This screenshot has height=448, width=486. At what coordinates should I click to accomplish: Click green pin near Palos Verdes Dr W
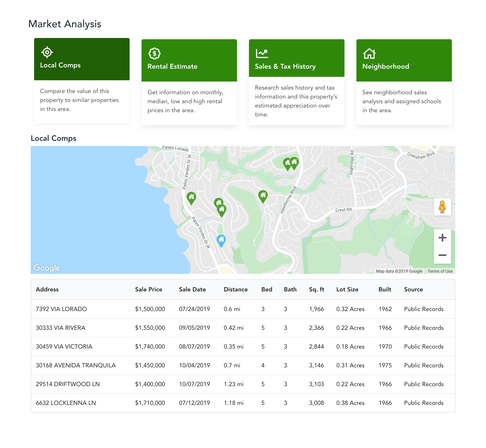(x=191, y=197)
